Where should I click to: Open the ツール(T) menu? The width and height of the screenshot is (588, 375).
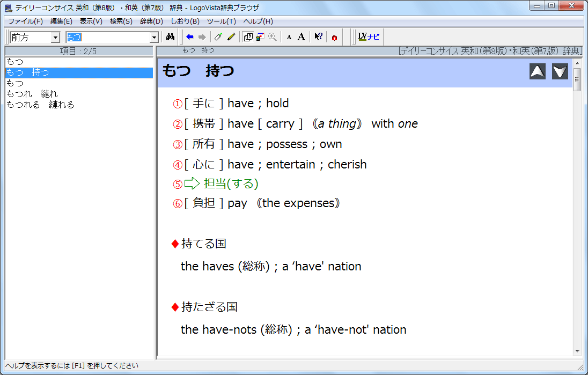pos(221,21)
